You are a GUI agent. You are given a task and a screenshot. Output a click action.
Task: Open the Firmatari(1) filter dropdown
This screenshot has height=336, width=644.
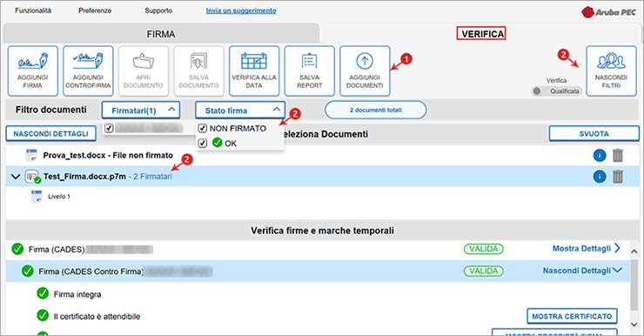click(141, 110)
